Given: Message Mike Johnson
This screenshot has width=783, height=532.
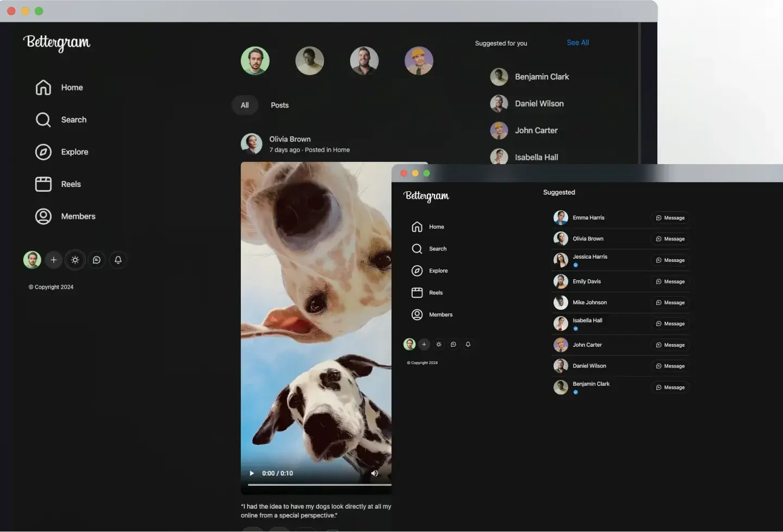Looking at the screenshot, I should tap(670, 303).
